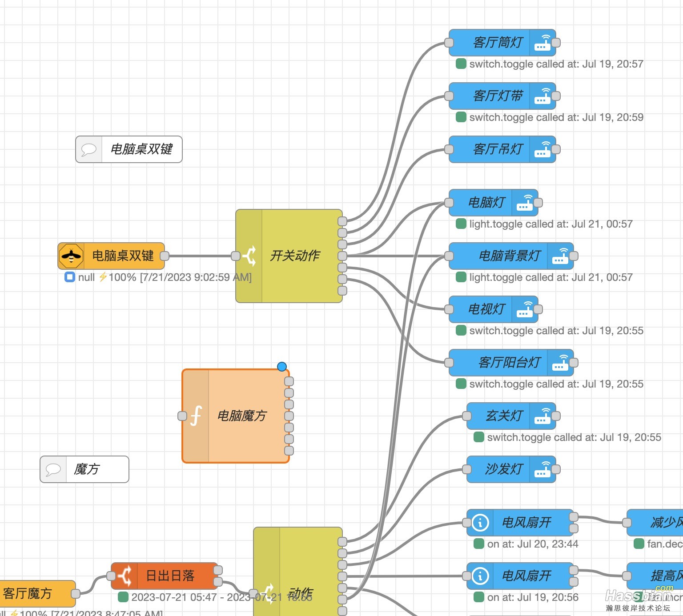Click the 电脑背景灯 node router icon
Image resolution: width=683 pixels, height=616 pixels.
point(560,256)
